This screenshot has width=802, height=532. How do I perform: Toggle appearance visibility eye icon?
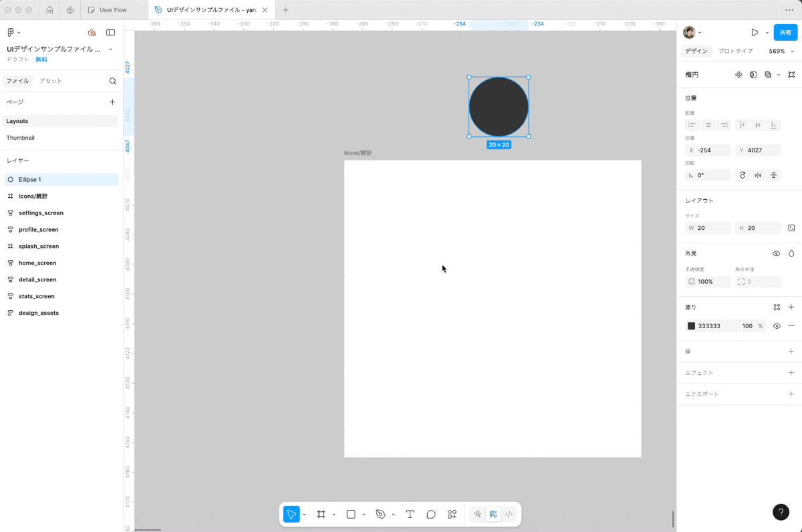pyautogui.click(x=776, y=254)
